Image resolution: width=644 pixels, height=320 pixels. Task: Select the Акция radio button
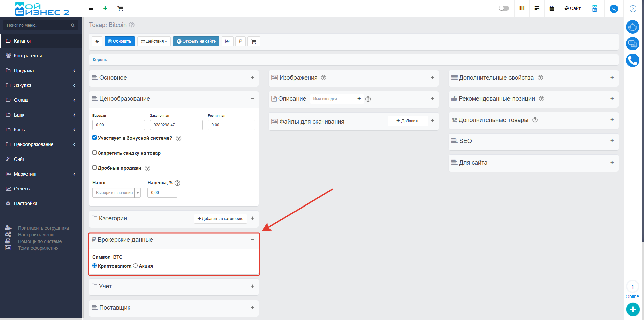pos(135,265)
